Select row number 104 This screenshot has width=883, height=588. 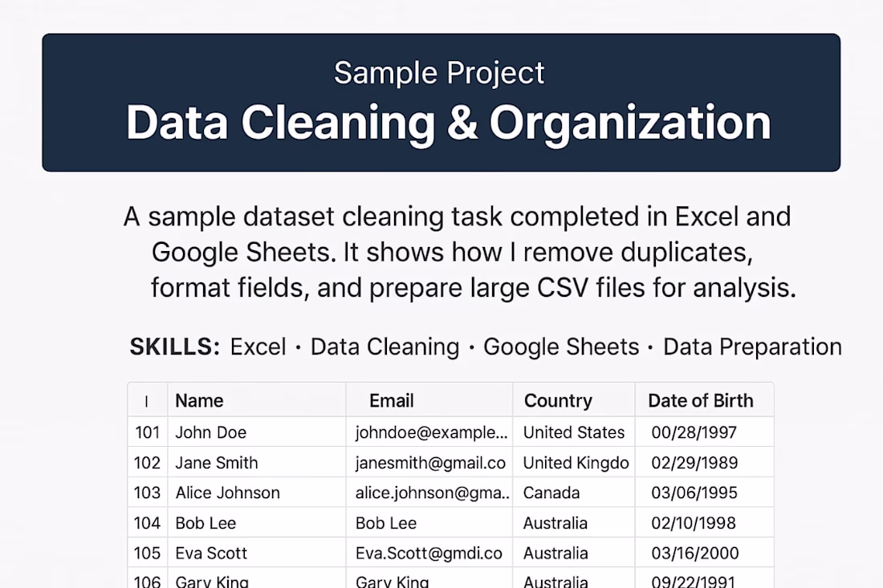[x=148, y=523]
